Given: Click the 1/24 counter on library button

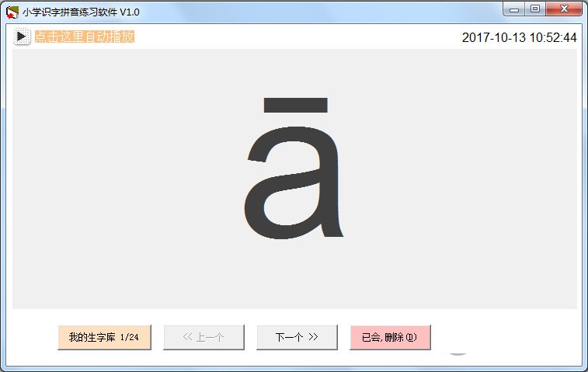Looking at the screenshot, I should click(x=130, y=338).
